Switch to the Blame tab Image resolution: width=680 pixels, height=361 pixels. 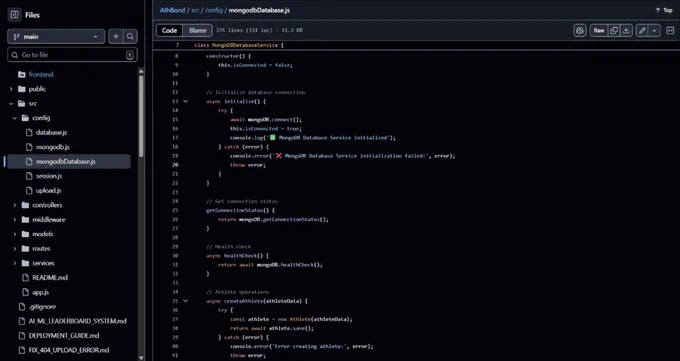pyautogui.click(x=197, y=30)
